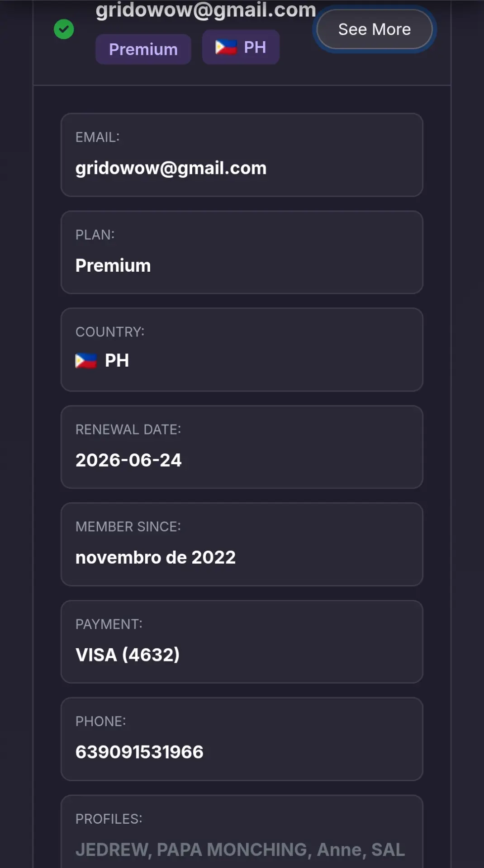
Task: Select the Email field card
Action: [242, 155]
